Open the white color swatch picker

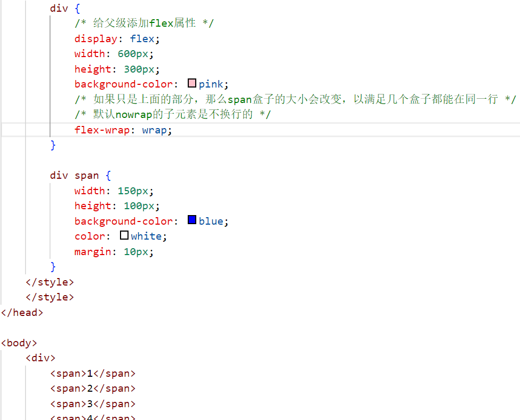(x=124, y=235)
